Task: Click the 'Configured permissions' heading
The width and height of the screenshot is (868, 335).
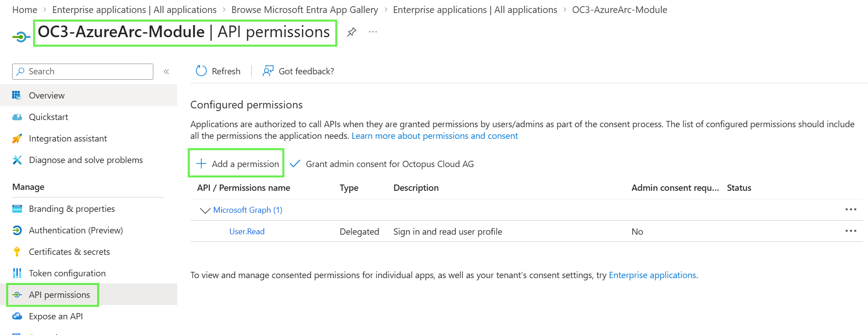Action: 247,105
